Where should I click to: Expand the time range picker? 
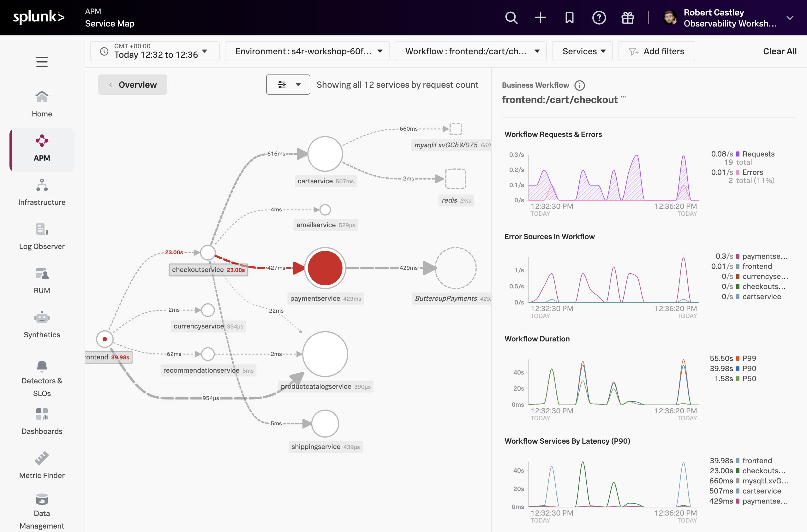click(x=155, y=51)
